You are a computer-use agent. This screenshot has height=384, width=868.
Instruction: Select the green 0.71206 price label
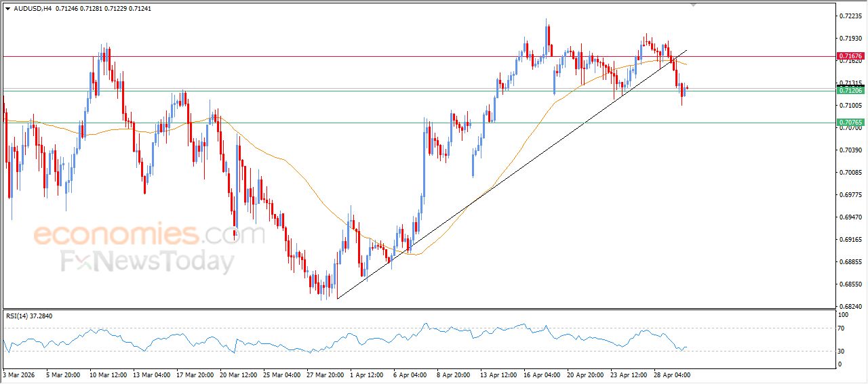point(850,90)
